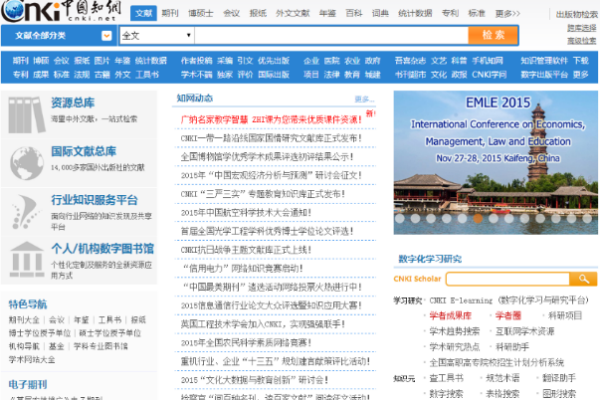This screenshot has width=600, height=400.
Task: Switch to 会议 tab
Action: click(231, 13)
